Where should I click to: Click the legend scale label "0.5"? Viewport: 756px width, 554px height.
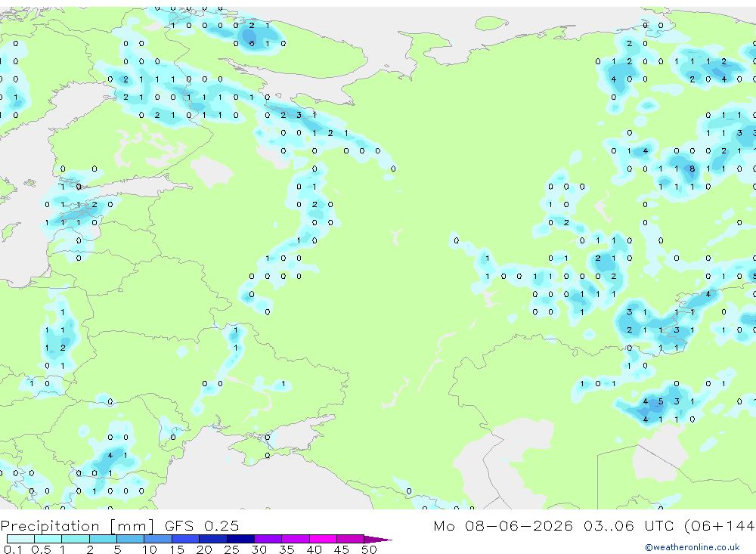point(41,549)
